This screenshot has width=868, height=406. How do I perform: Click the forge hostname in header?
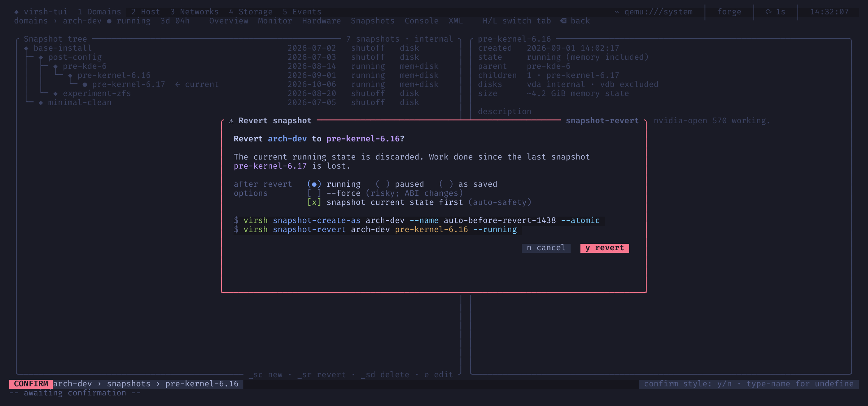(x=729, y=12)
